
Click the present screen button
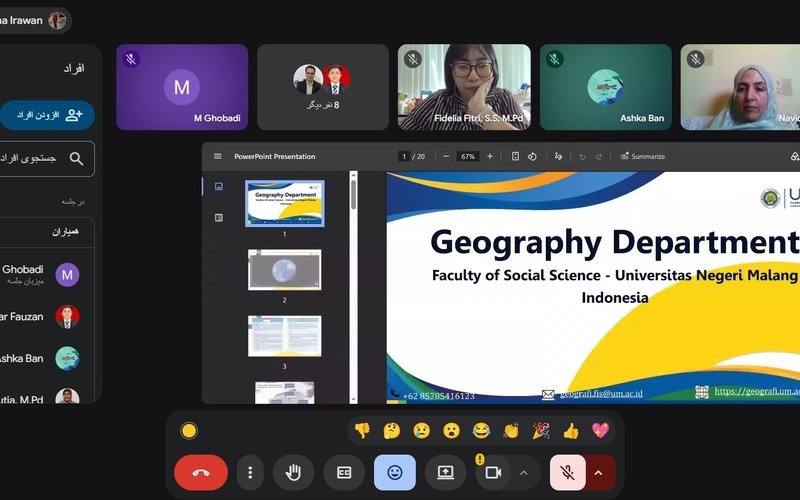coord(445,472)
